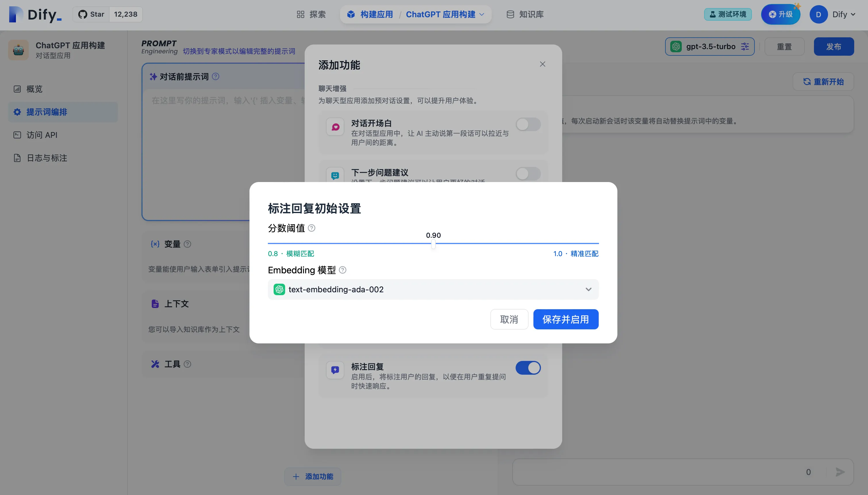868x495 pixels.
Task: Click the 工具 help icon
Action: pos(187,364)
